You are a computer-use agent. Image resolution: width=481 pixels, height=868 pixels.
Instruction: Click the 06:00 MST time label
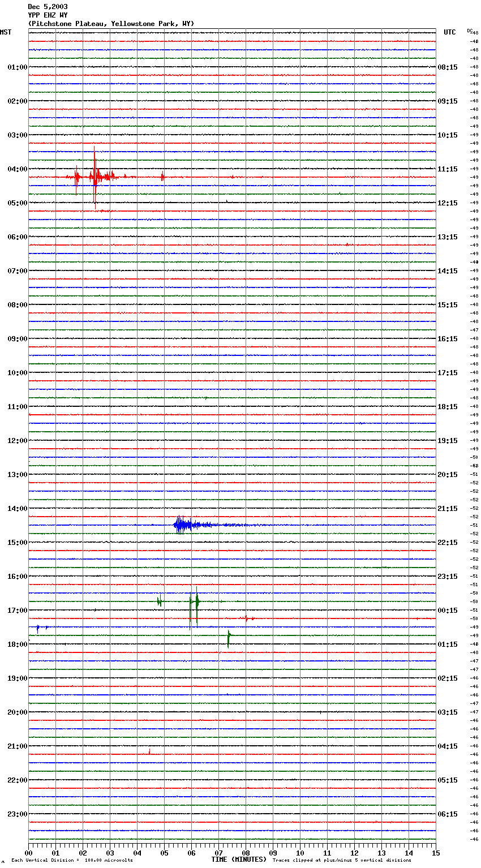pos(17,237)
